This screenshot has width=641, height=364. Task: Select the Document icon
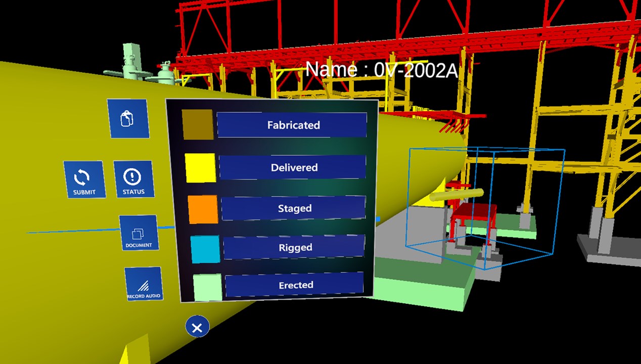[x=140, y=233]
